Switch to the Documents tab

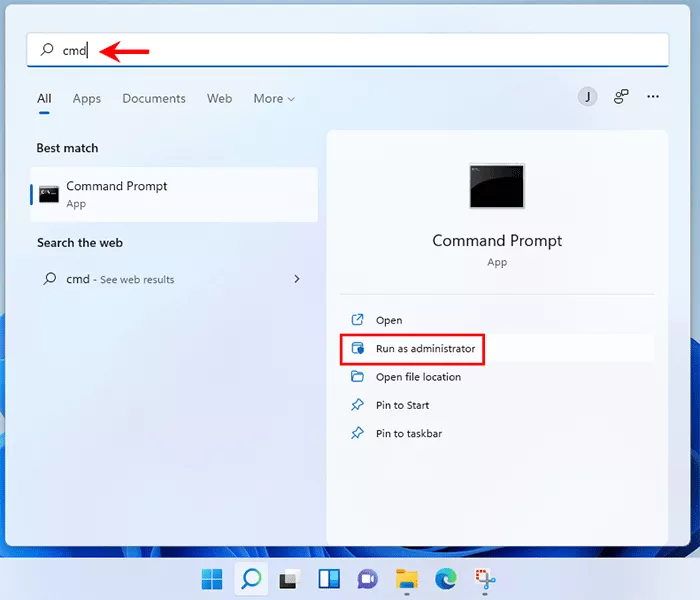click(x=154, y=99)
